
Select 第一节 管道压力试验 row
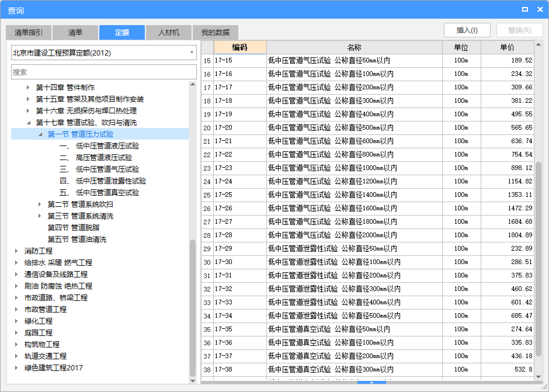[100, 134]
